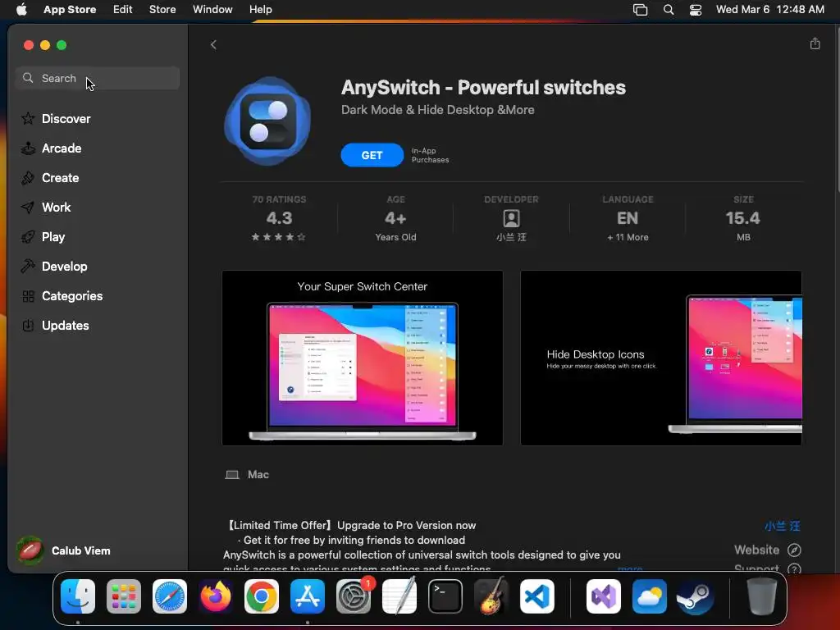The image size is (840, 630).
Task: Select Work in the sidebar
Action: (57, 207)
